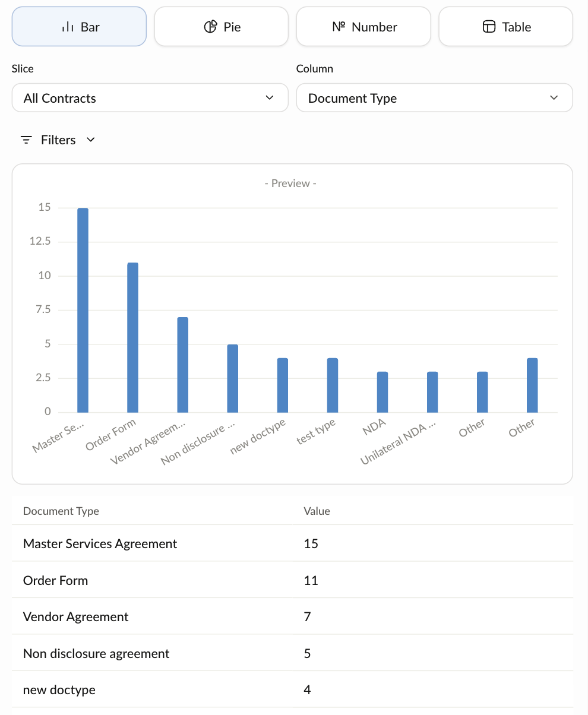Image resolution: width=588 pixels, height=715 pixels.
Task: Click the Document Type column header
Action: 61,511
